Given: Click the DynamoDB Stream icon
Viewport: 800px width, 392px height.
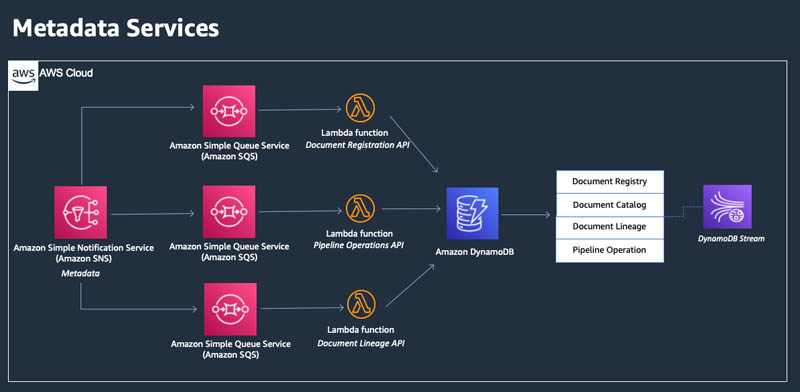Looking at the screenshot, I should pyautogui.click(x=727, y=206).
